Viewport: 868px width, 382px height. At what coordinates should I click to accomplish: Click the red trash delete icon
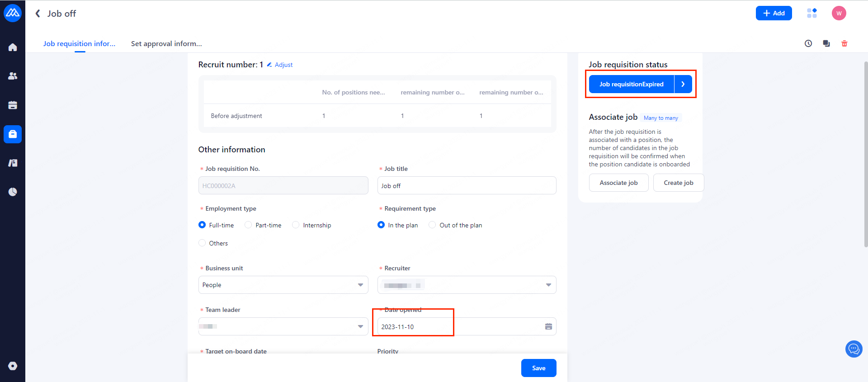pyautogui.click(x=844, y=43)
